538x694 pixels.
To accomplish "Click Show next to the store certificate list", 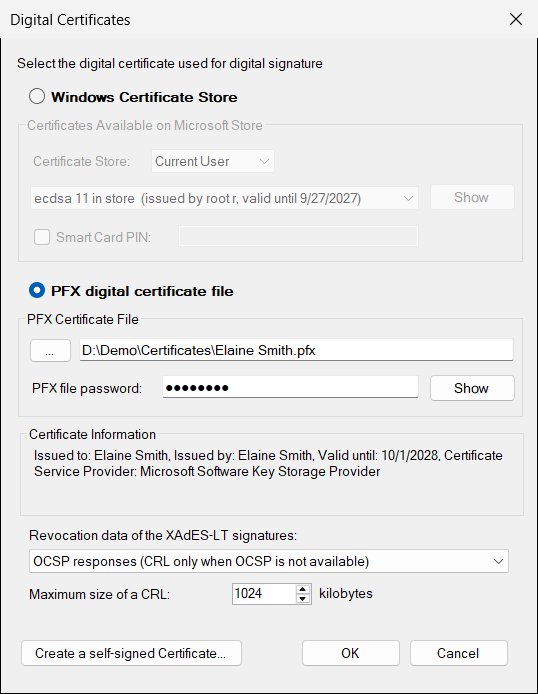I will (472, 197).
